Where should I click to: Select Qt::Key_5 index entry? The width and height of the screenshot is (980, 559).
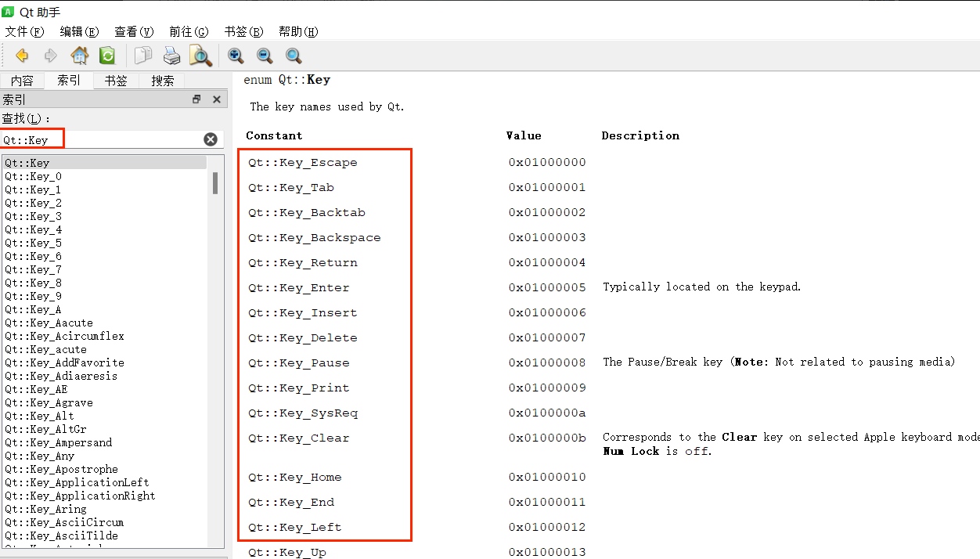point(104,243)
